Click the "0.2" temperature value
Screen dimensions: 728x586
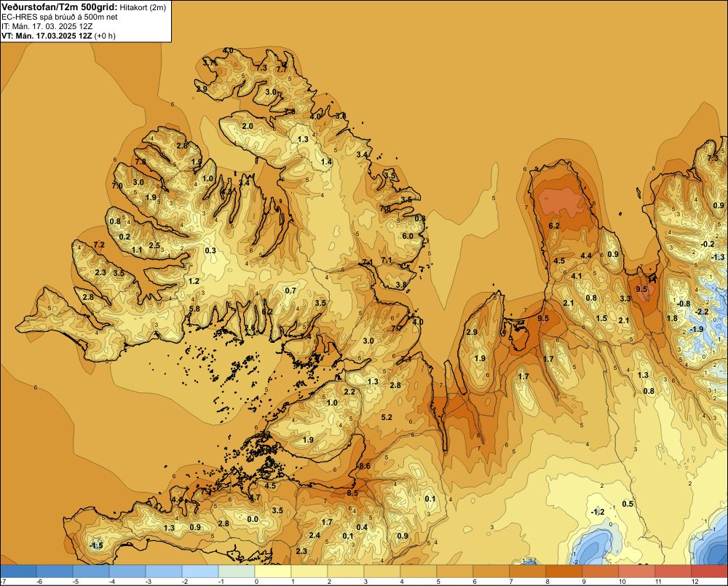coord(124,237)
